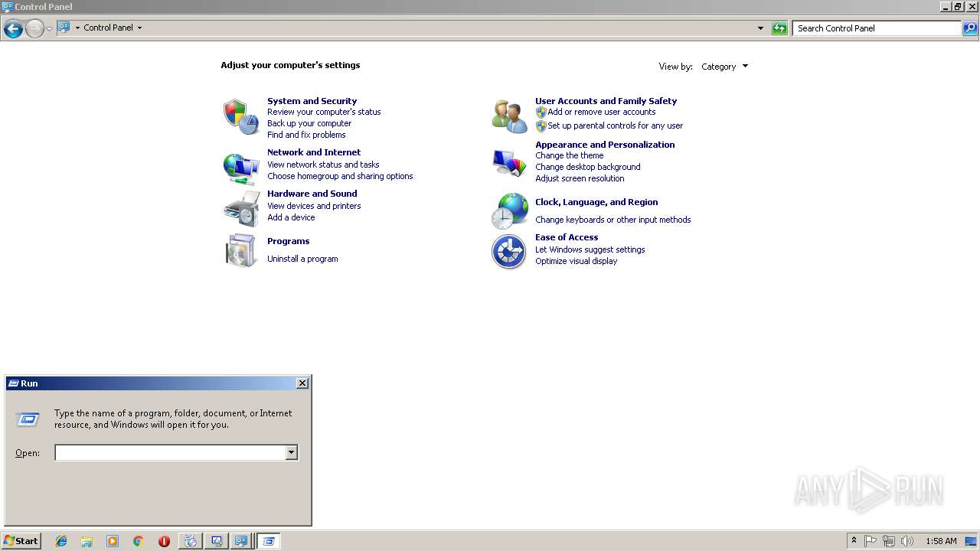Click View network status and tasks
The image size is (980, 551).
tap(323, 165)
